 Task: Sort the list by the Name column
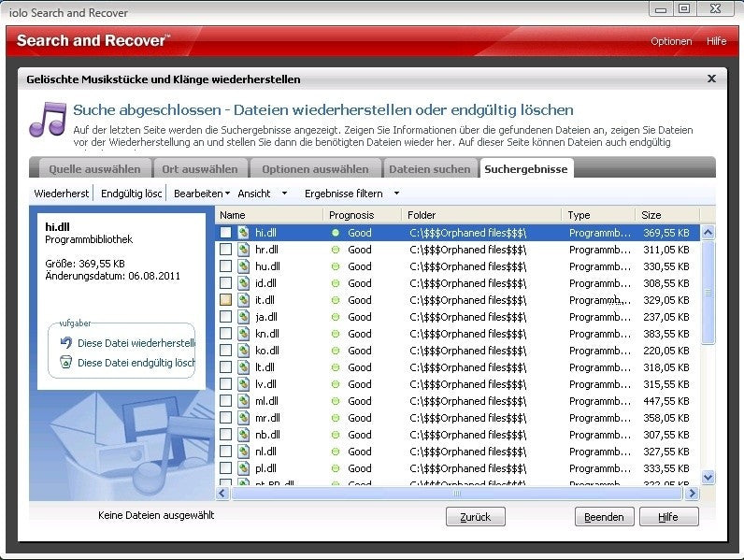269,215
